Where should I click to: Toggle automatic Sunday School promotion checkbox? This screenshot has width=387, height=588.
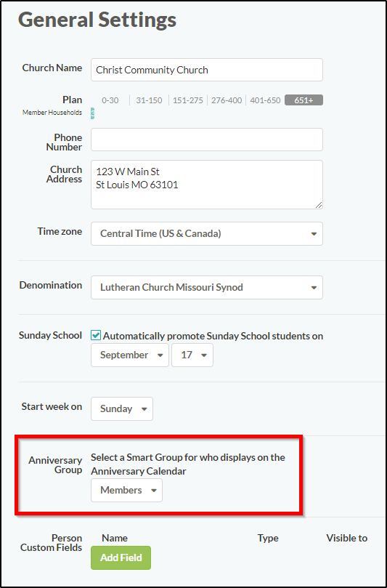pyautogui.click(x=96, y=335)
